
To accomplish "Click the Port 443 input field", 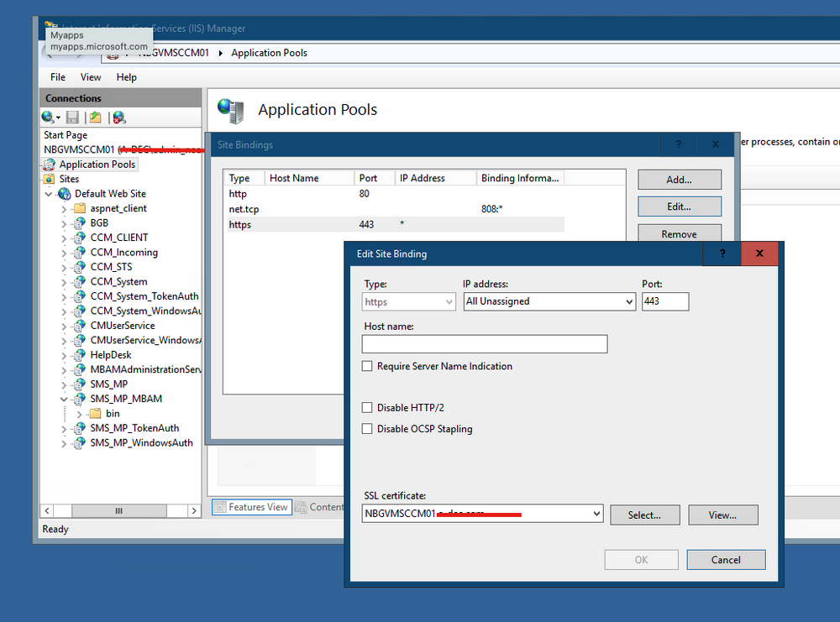I will pos(665,301).
